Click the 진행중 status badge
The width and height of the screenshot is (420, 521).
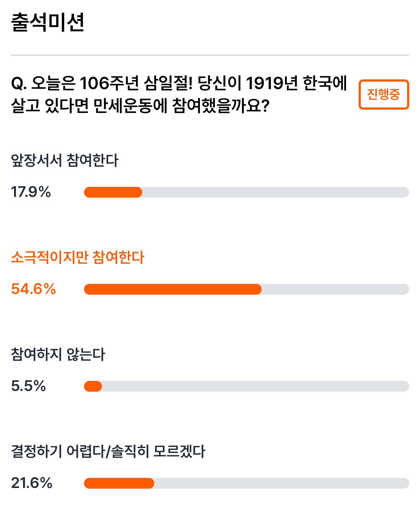[x=384, y=94]
